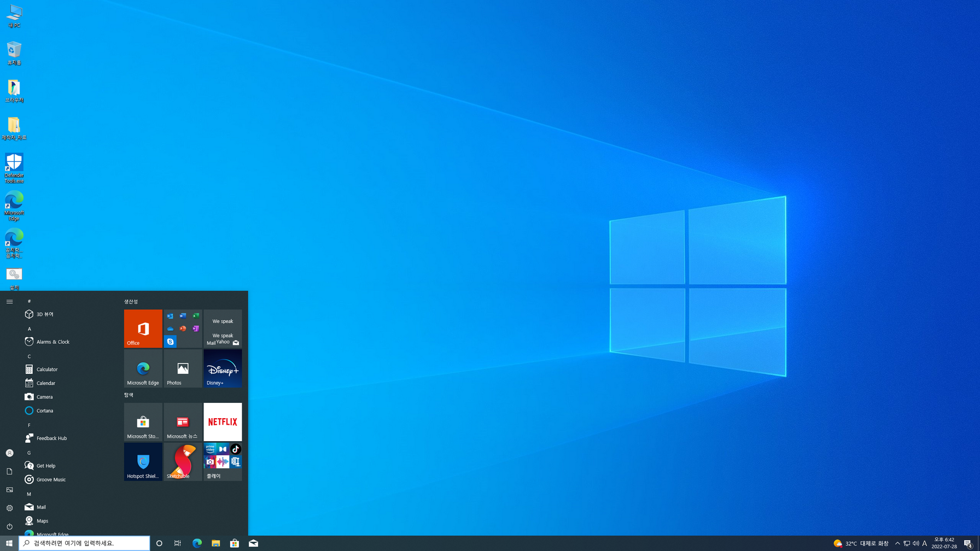The height and width of the screenshot is (551, 980).
Task: Open Task View on the taskbar
Action: tap(178, 543)
